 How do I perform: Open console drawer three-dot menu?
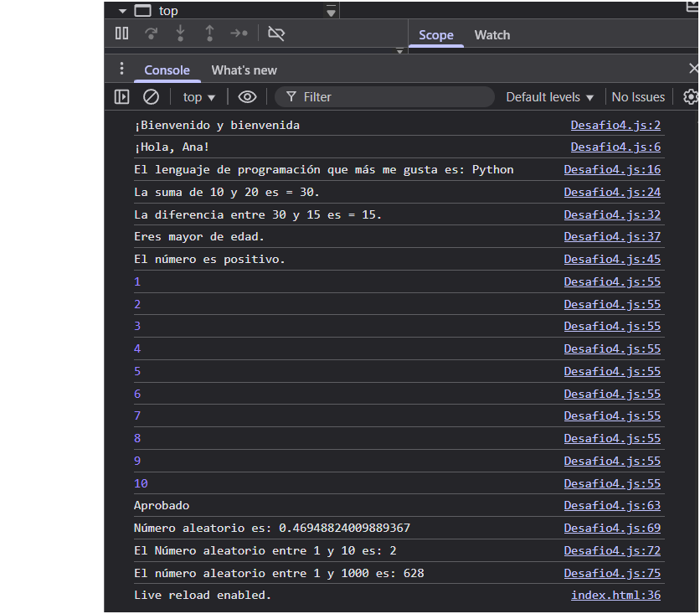coord(121,69)
